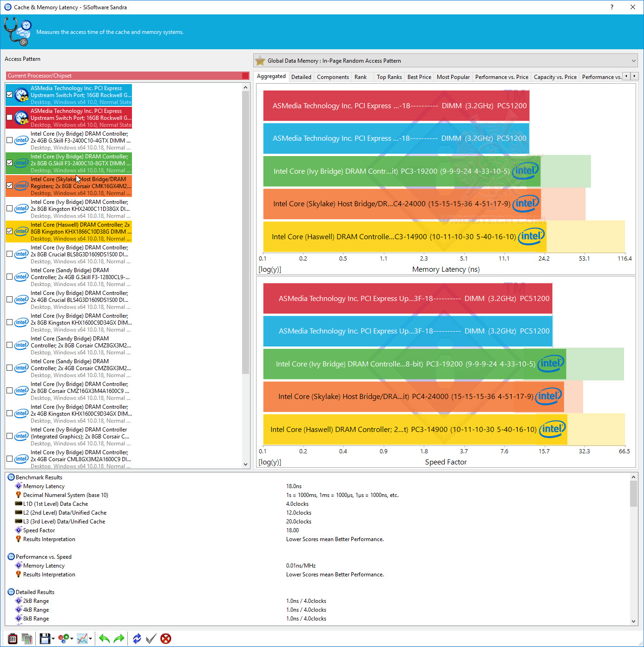This screenshot has height=647, width=644.
Task: Switch to the Aggregated tab
Action: (x=271, y=76)
